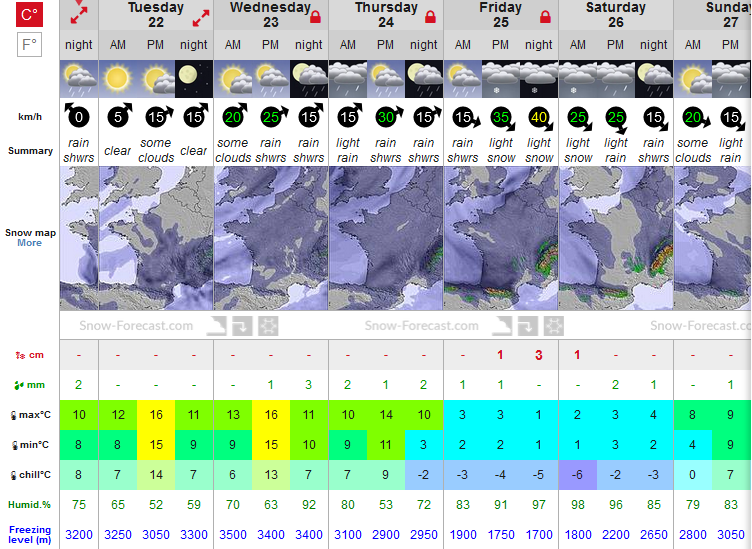Click Thursday night chill value -2
The image size is (752, 549).
[423, 475]
